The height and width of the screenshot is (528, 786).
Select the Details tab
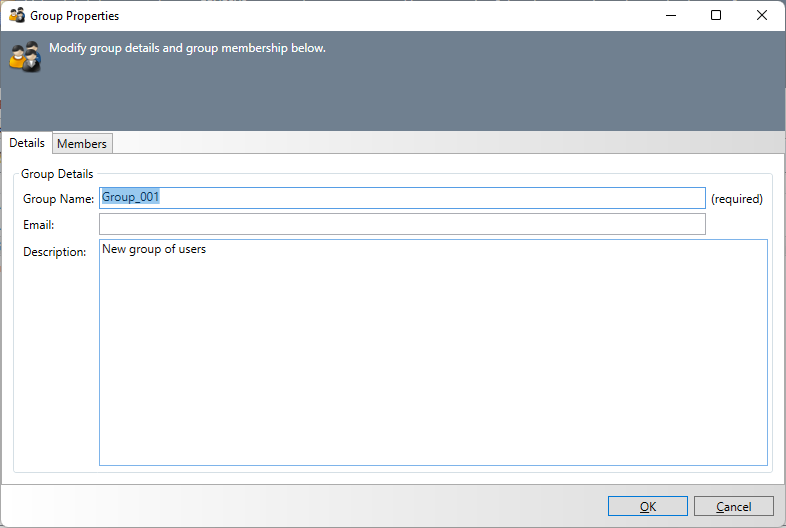[x=27, y=143]
